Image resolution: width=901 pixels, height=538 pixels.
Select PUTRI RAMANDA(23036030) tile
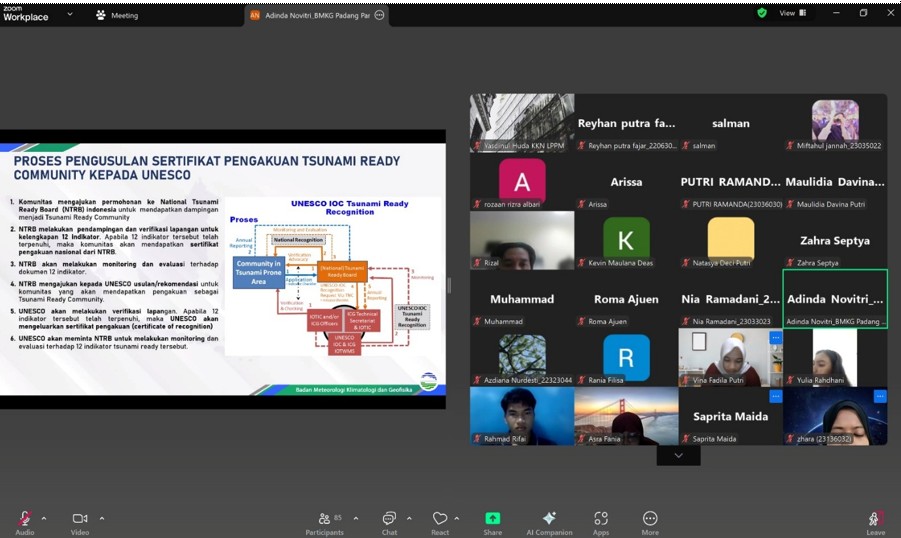click(731, 182)
